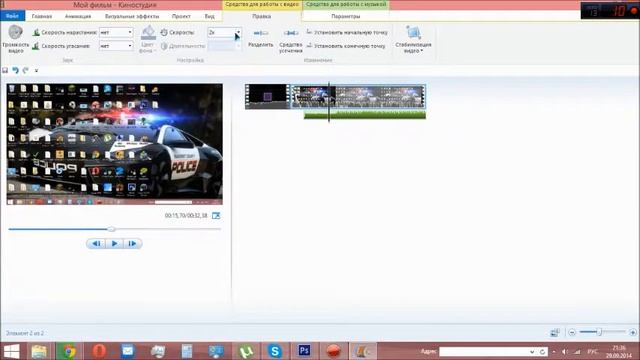Open the Mail app from taskbar

click(128, 351)
